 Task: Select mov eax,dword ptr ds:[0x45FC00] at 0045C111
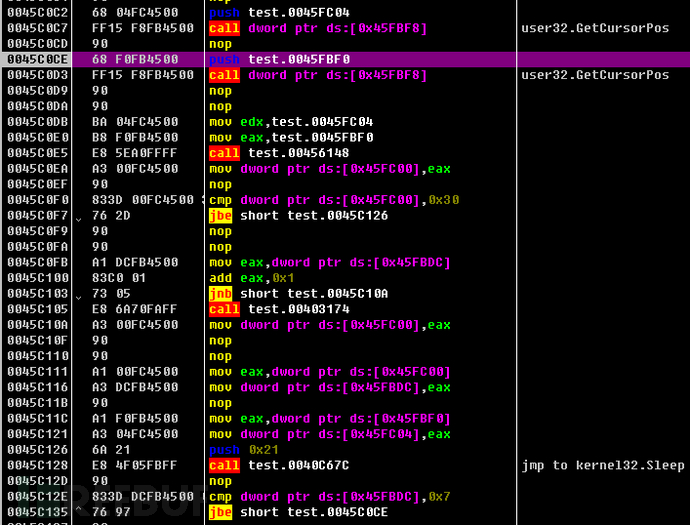pos(330,372)
